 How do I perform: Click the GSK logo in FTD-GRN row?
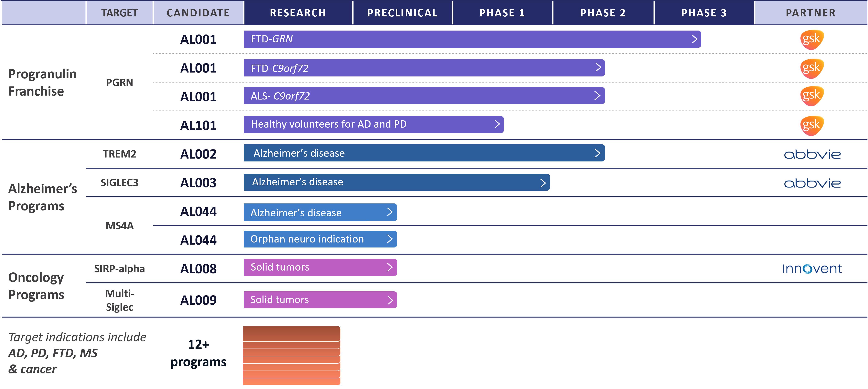[812, 39]
